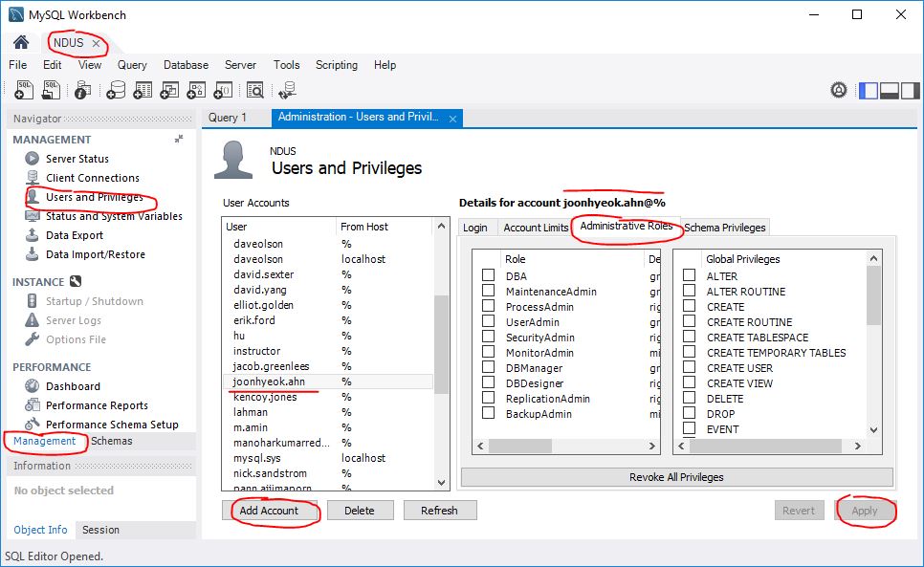Select user jacob.greenlees in the accounts list
Viewport: 924px width, 567px height.
[x=271, y=366]
